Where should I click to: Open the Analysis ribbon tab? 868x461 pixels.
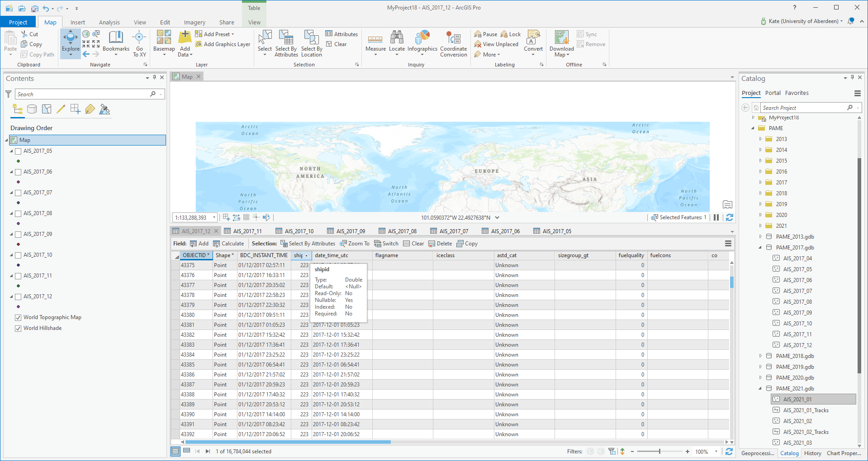pyautogui.click(x=109, y=23)
